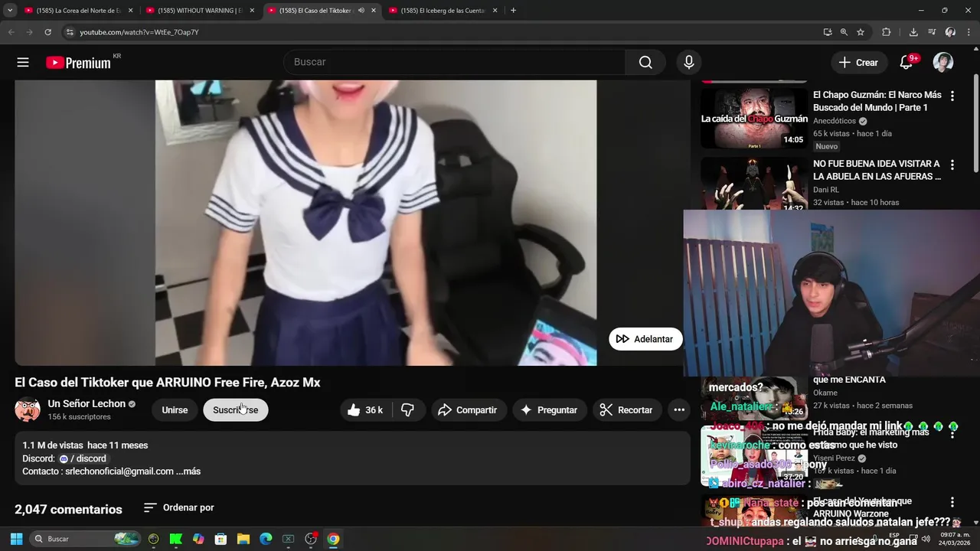This screenshot has width=980, height=551.
Task: Click the Preguntar button
Action: [x=549, y=410]
